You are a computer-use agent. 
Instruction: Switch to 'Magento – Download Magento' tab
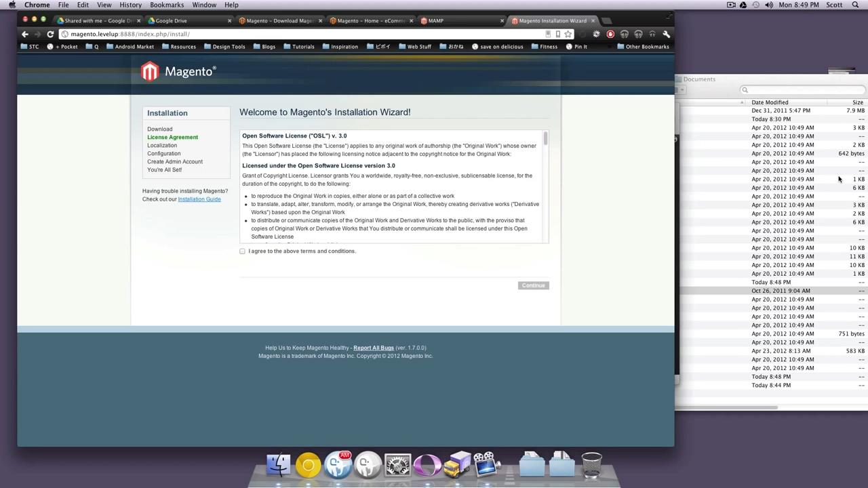coord(279,20)
